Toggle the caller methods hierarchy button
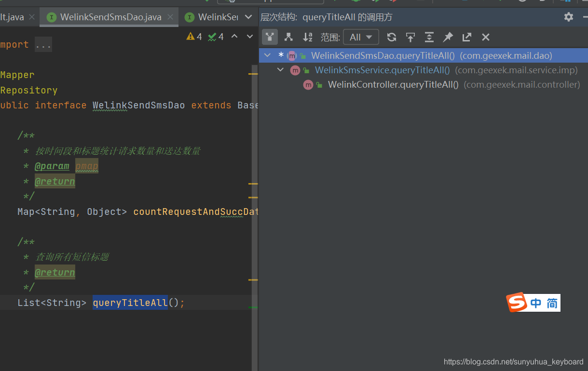588x371 pixels. [x=270, y=37]
